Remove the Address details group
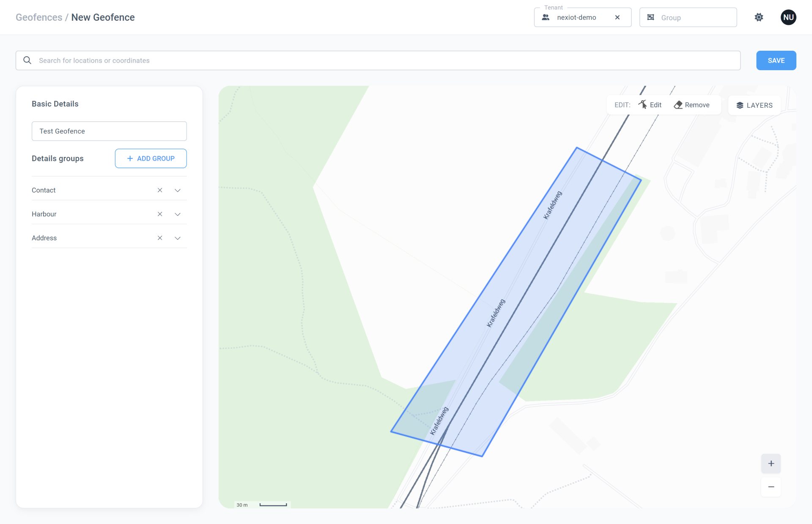The image size is (812, 524). (x=160, y=238)
